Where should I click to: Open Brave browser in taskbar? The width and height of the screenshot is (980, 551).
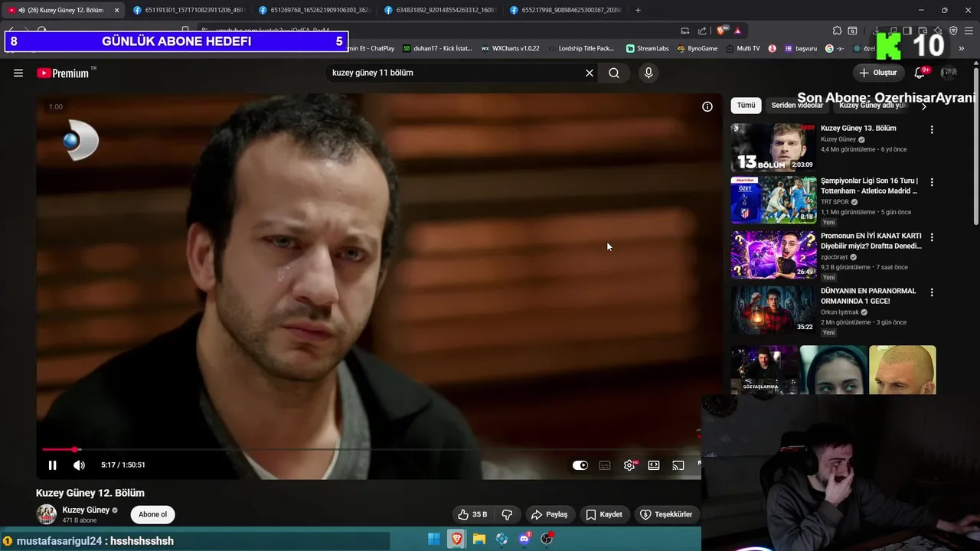[456, 539]
